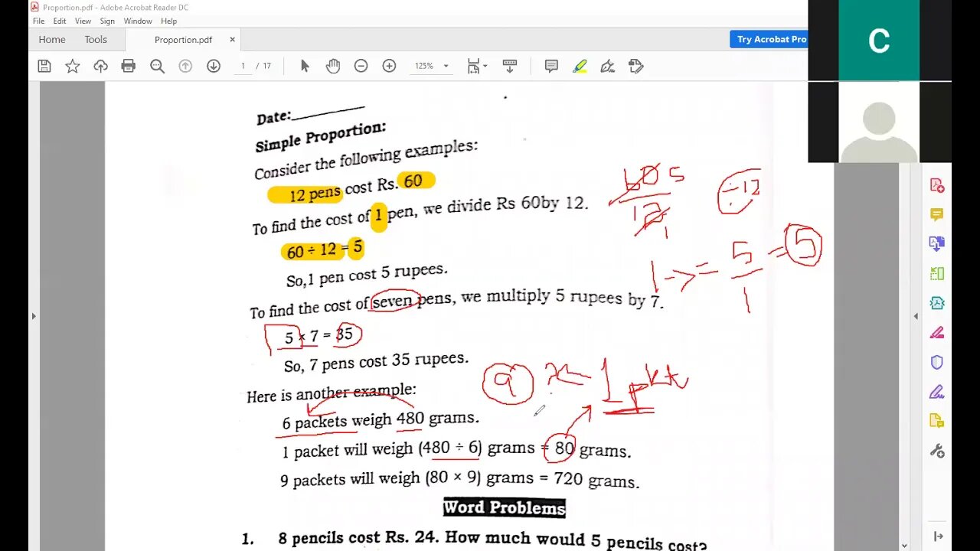Click the scrolling mode keyboard icon
Screen dimensions: 980x551
click(x=510, y=67)
